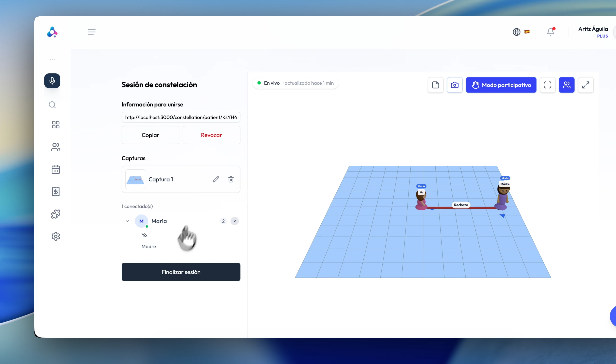Toggle the participants panel icon
Screen dimensions: 616x364
pos(566,85)
